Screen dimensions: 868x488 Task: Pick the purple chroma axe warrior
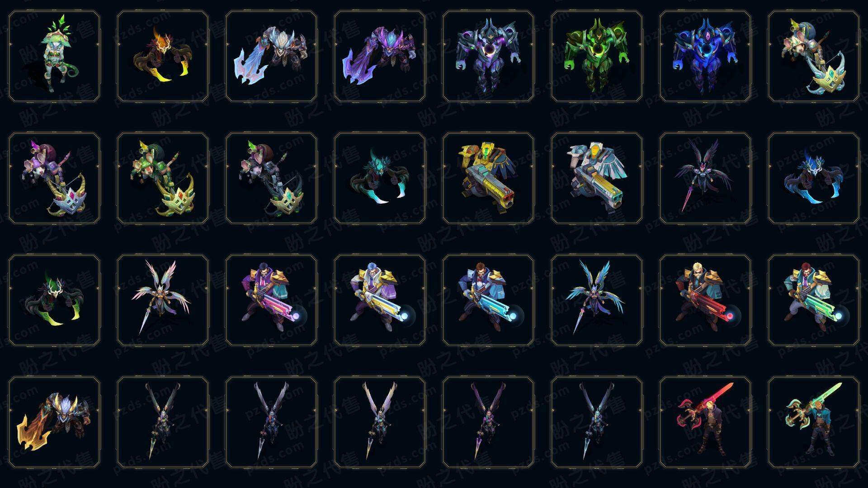[380, 56]
